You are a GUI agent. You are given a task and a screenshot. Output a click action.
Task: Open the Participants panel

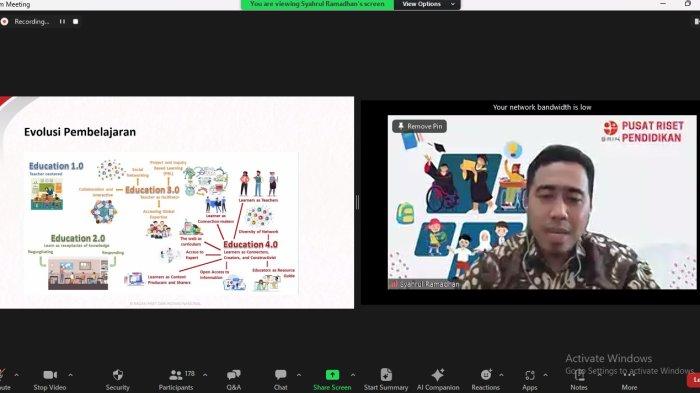[x=176, y=379]
